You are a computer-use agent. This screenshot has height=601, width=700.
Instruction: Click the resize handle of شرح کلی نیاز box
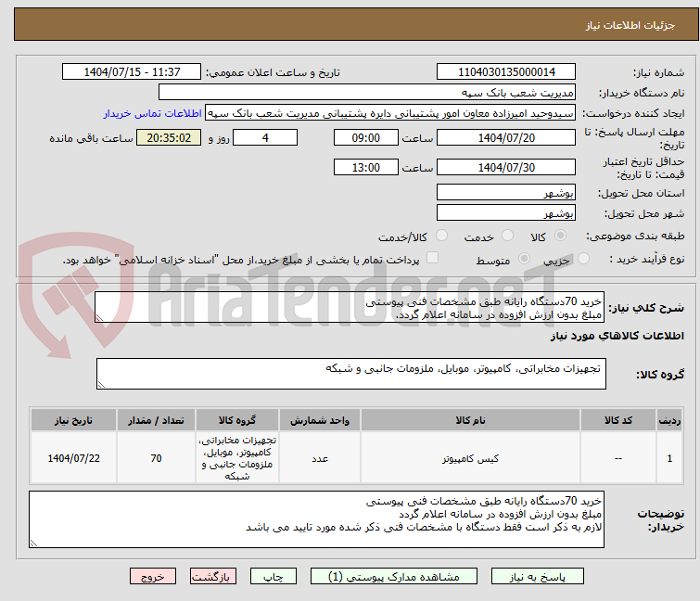(99, 317)
